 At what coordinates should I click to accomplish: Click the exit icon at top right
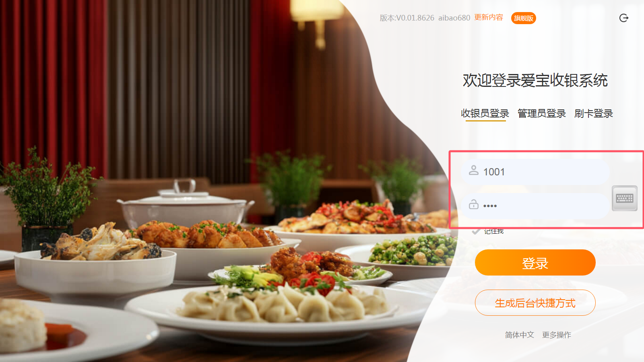pos(624,18)
